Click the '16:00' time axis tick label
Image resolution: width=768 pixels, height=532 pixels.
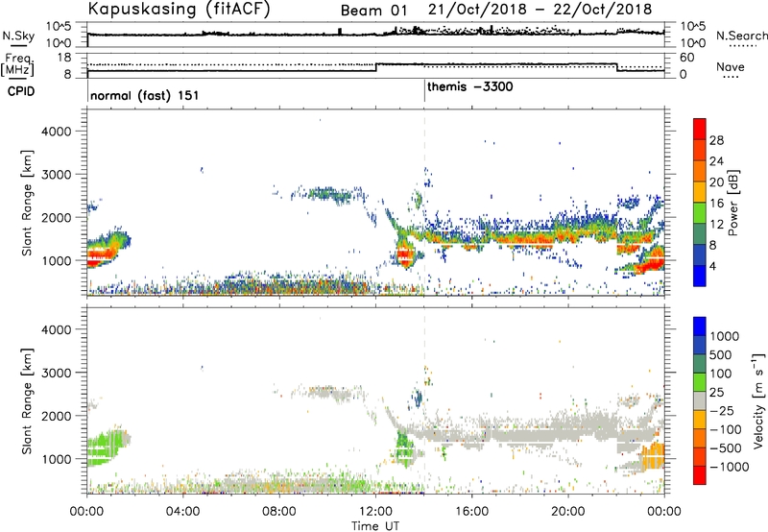click(x=471, y=512)
